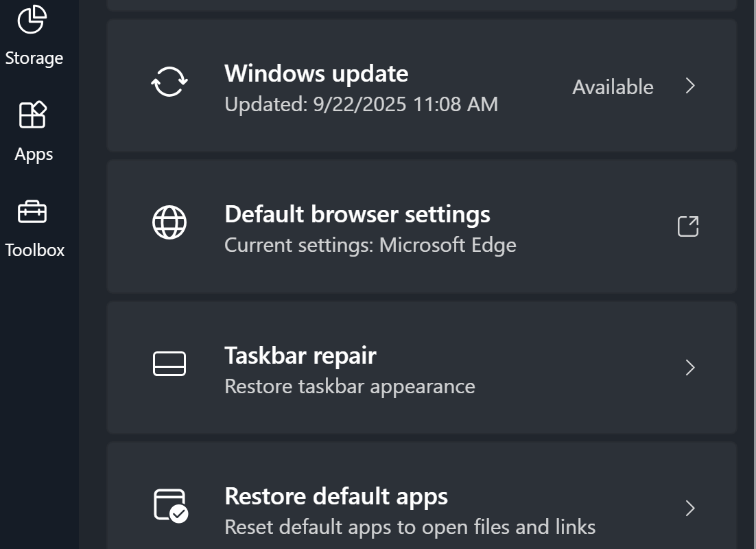Click the Storage pie-chart icon

coord(32,19)
